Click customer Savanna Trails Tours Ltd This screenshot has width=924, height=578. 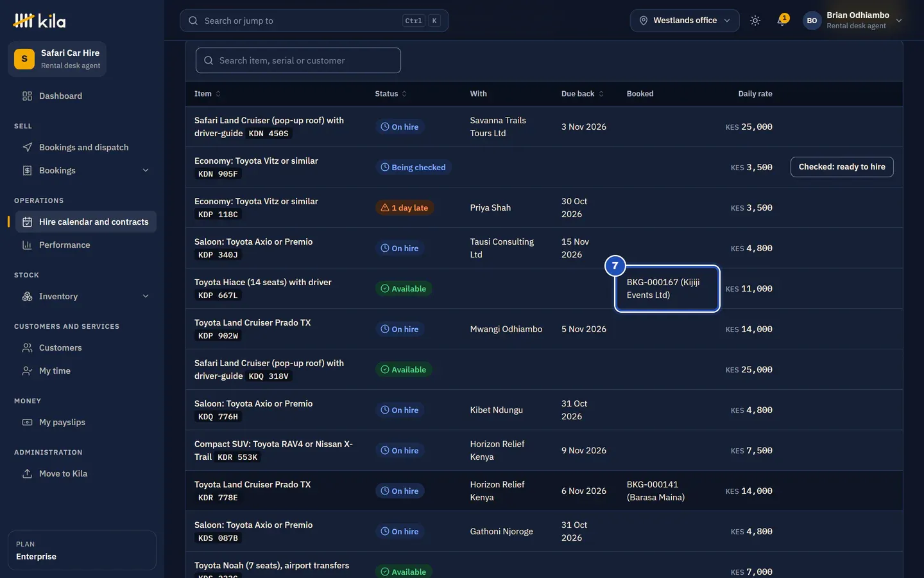point(498,127)
